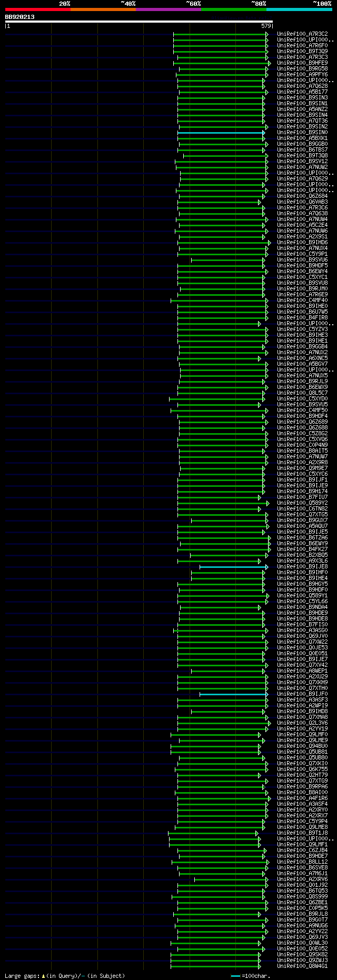This screenshot has height=980, width=337.
Task: Open hit UniRef100_B2XBQ5
Action: [302, 555]
